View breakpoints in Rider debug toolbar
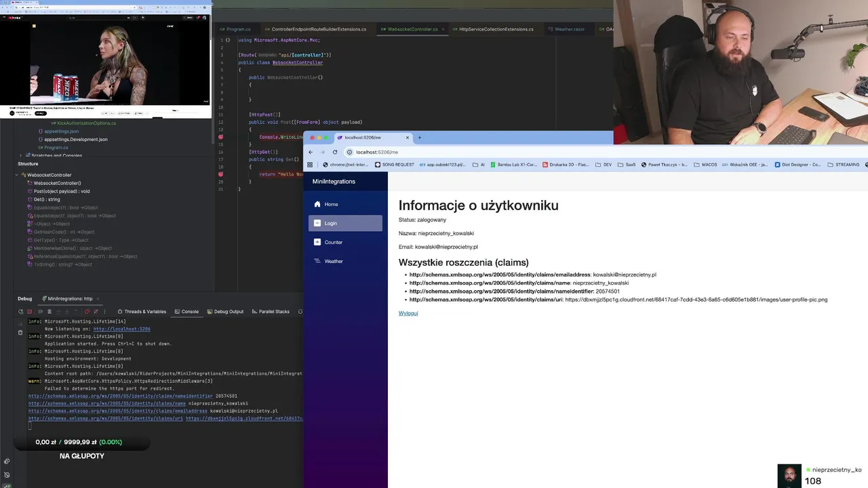This screenshot has width=868, height=488. tap(87, 312)
